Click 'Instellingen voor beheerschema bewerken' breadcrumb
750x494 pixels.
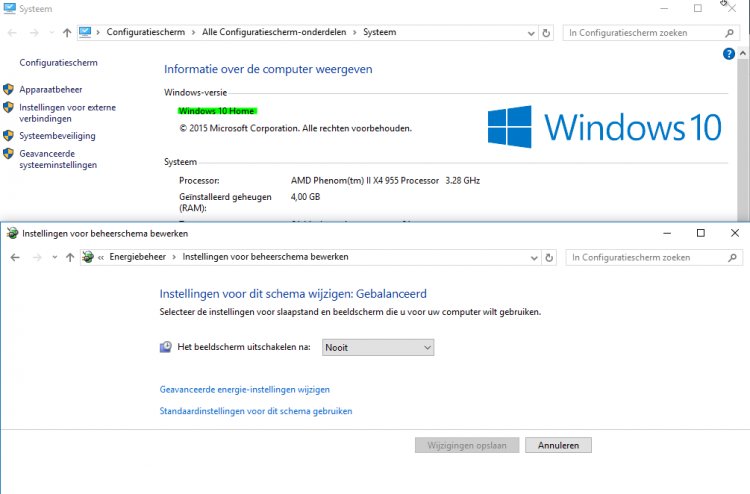pyautogui.click(x=265, y=257)
